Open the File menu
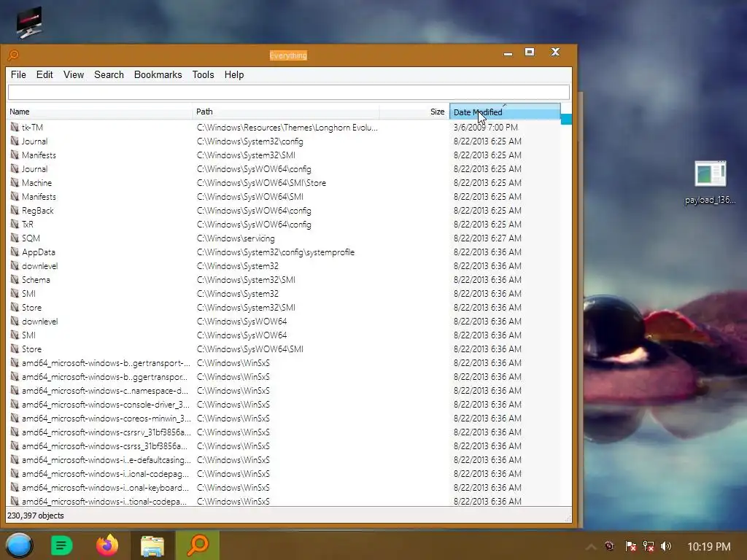 (x=18, y=75)
